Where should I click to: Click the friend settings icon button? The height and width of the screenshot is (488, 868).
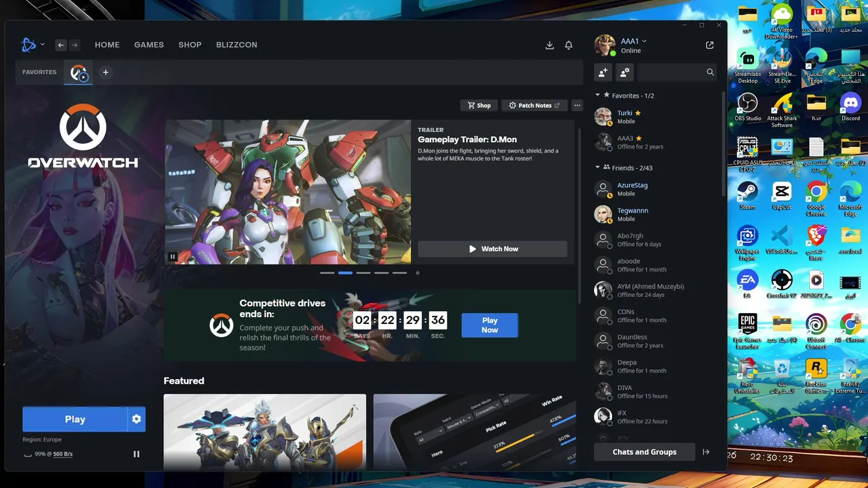[625, 72]
